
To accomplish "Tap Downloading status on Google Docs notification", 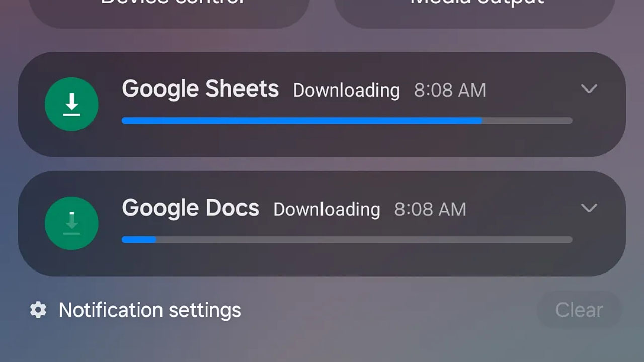I will [327, 210].
